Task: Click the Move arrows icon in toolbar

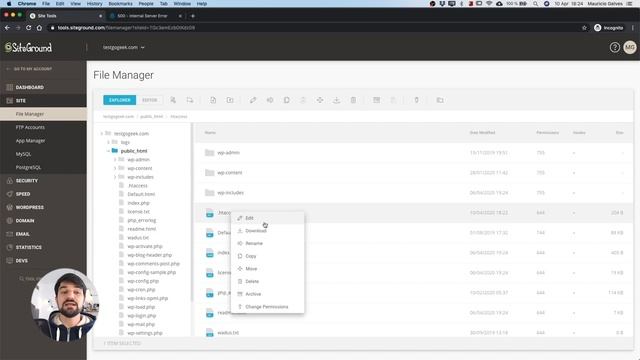Action: [320, 100]
